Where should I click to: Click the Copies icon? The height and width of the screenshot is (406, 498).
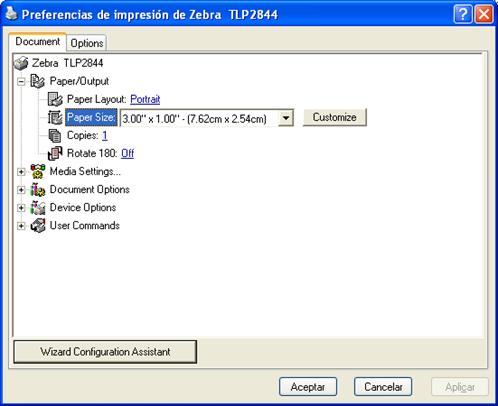click(55, 135)
